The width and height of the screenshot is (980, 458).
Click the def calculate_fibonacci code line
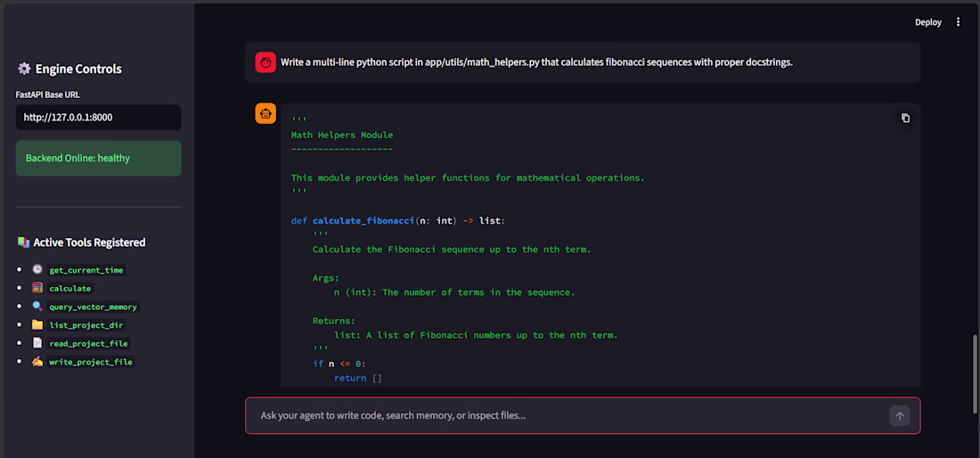pyautogui.click(x=398, y=221)
